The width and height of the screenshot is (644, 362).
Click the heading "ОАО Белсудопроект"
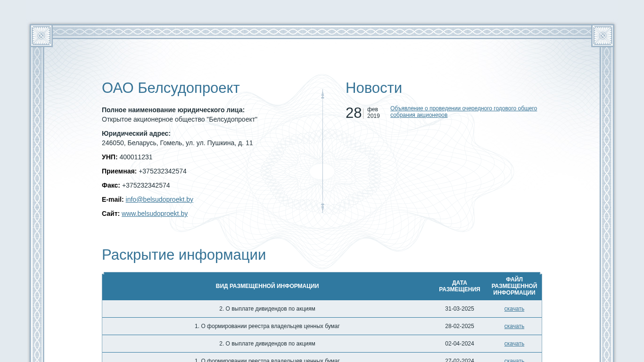tap(171, 88)
